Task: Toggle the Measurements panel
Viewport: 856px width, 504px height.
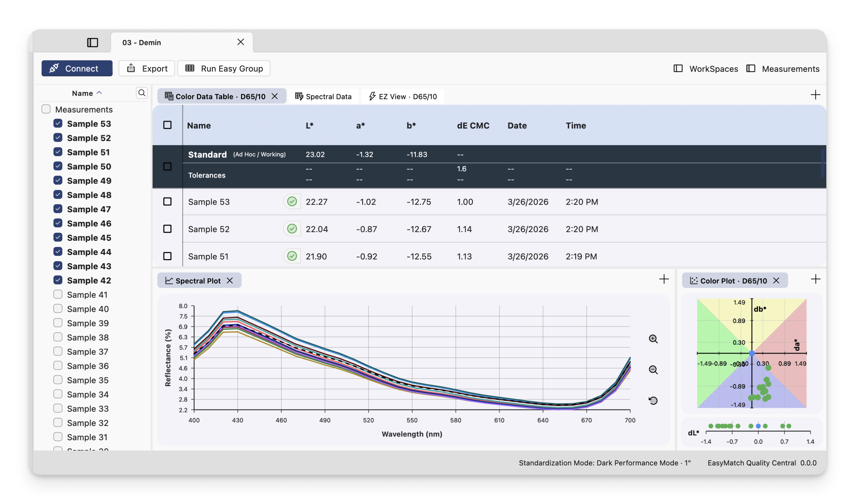Action: [x=783, y=69]
